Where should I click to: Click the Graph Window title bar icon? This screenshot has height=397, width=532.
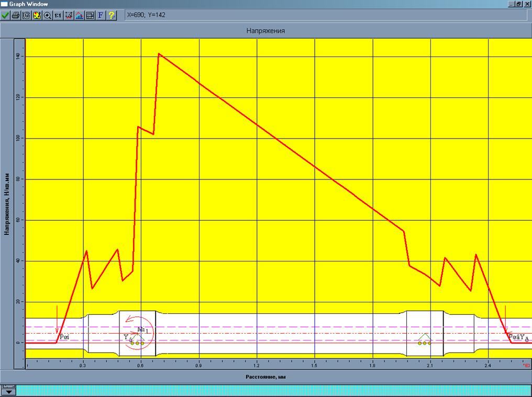[x=4, y=4]
